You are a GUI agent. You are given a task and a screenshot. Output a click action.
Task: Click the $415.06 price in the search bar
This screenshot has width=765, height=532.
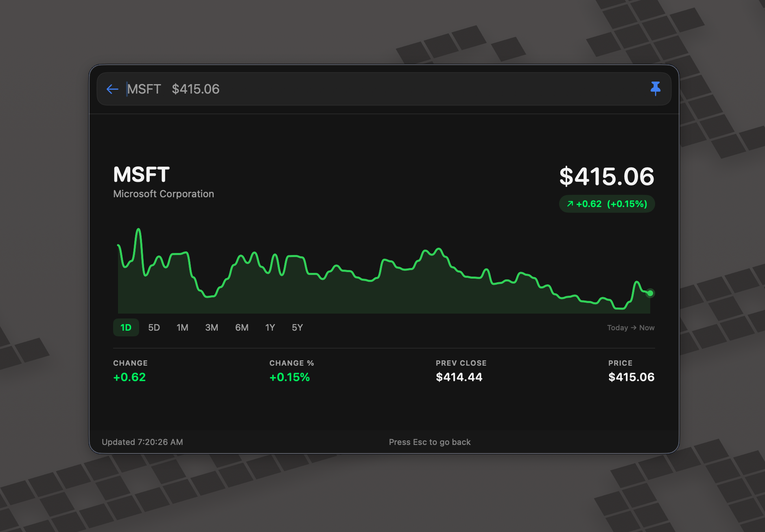coord(196,89)
